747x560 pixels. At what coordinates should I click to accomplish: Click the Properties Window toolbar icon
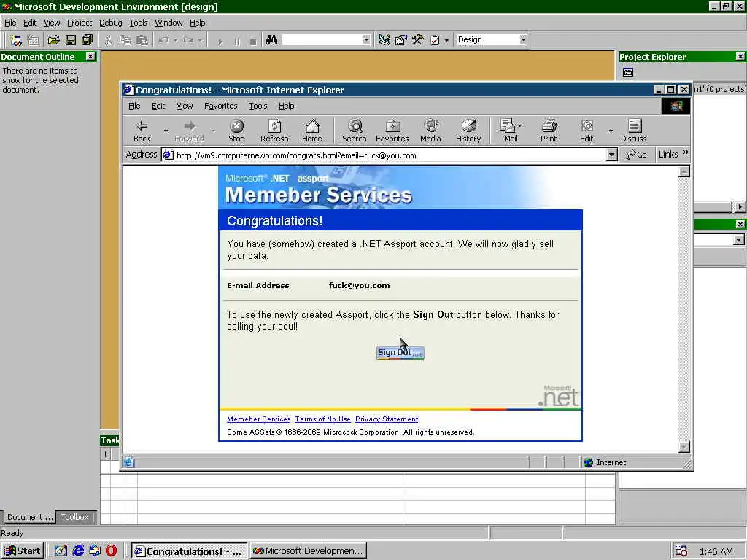pyautogui.click(x=400, y=40)
